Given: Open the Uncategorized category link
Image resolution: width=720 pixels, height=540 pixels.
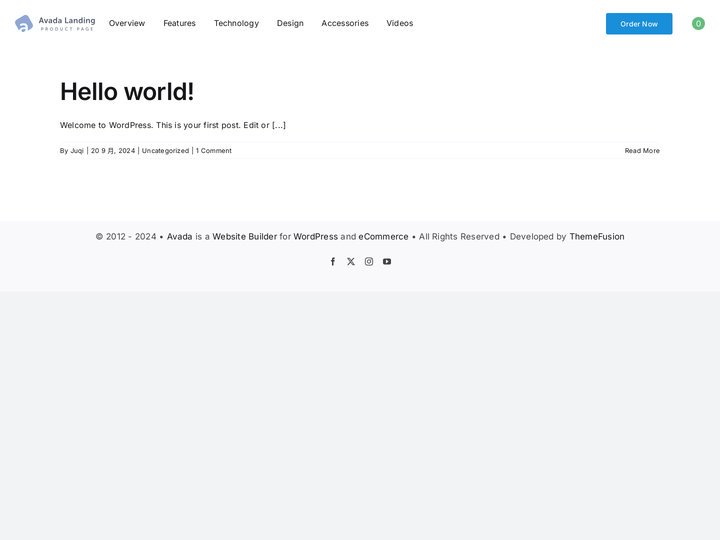Looking at the screenshot, I should pyautogui.click(x=165, y=151).
